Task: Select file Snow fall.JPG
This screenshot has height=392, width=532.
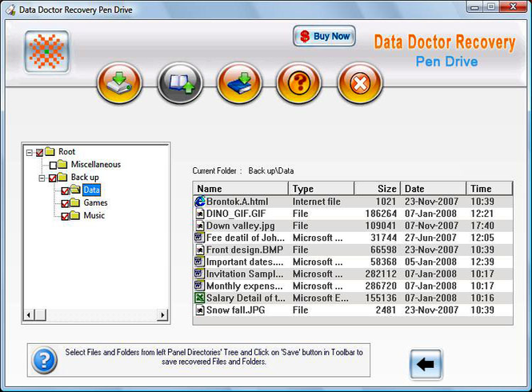Action: click(235, 310)
